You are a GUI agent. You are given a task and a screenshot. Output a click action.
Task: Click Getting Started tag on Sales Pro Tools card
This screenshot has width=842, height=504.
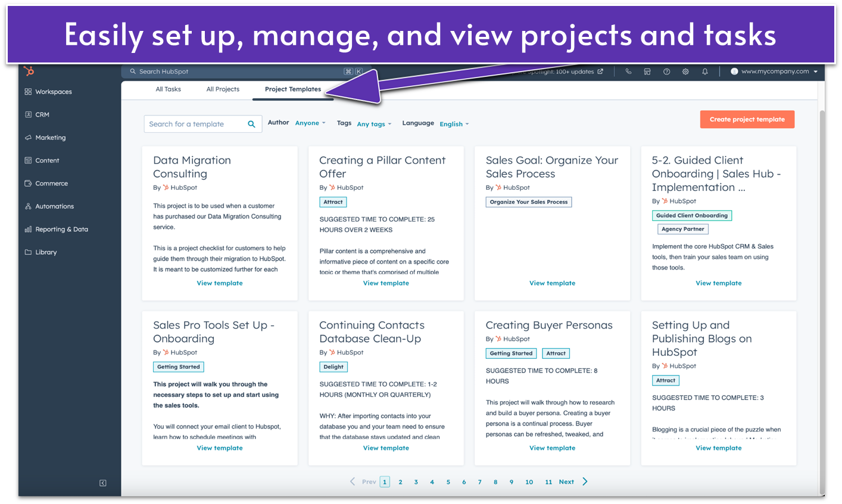[179, 367]
